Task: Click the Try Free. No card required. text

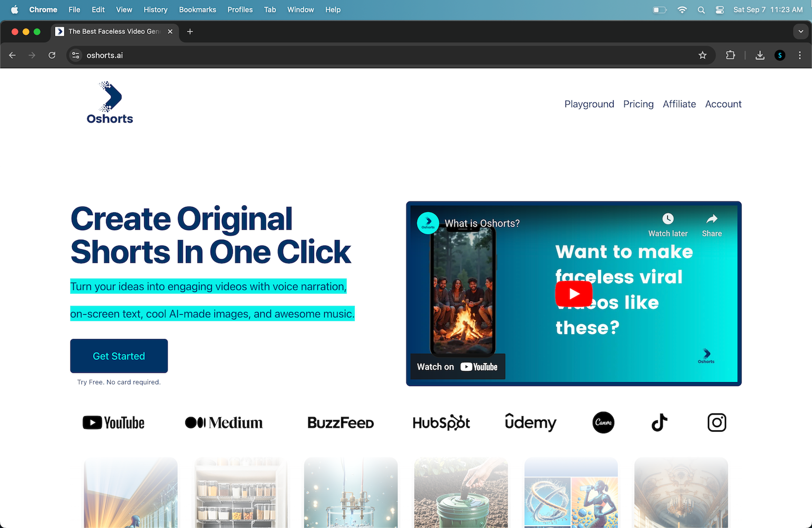Action: click(119, 382)
